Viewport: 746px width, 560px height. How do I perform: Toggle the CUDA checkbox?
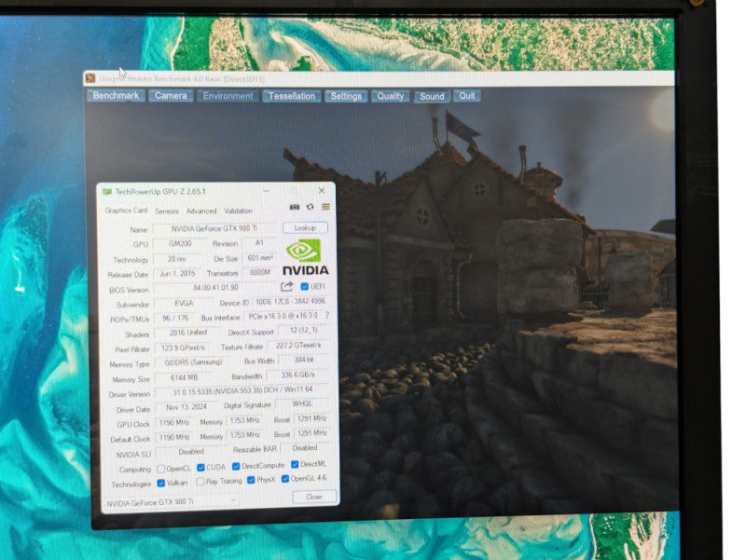pos(200,468)
